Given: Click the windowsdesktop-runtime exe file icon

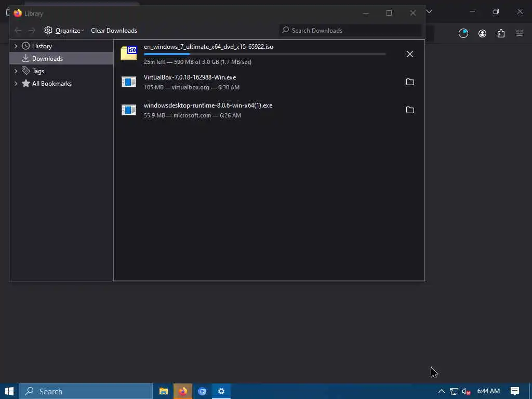Looking at the screenshot, I should (129, 110).
